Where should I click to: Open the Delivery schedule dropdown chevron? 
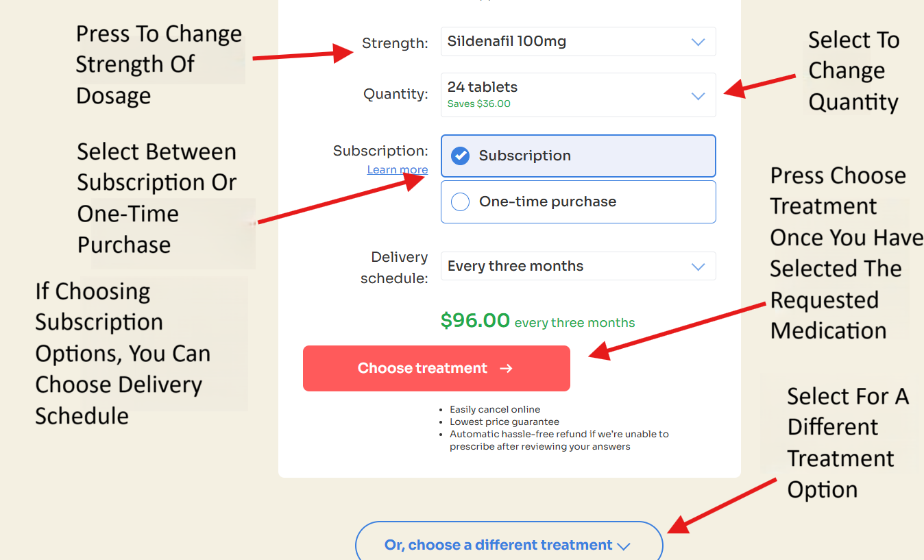[698, 267]
